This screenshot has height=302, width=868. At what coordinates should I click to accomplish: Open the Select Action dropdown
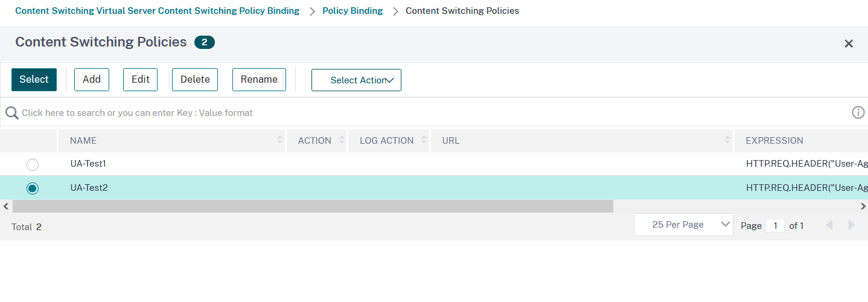pos(356,80)
